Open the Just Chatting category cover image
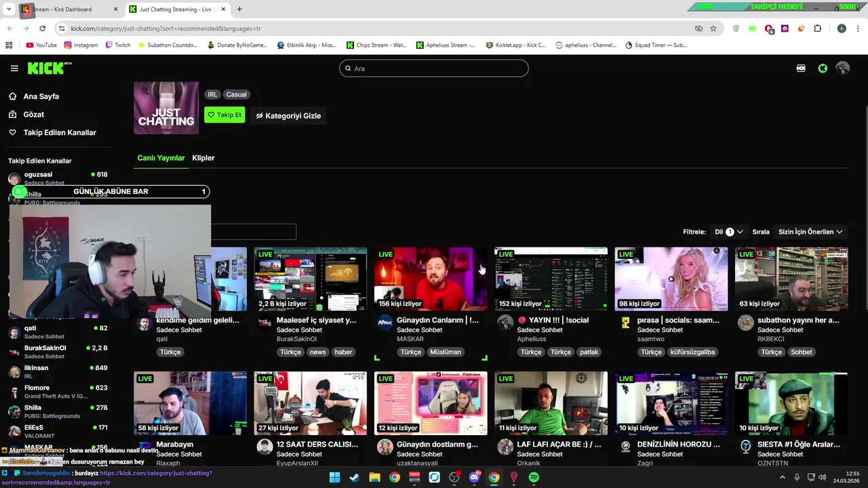The width and height of the screenshot is (868, 488). pos(166,108)
